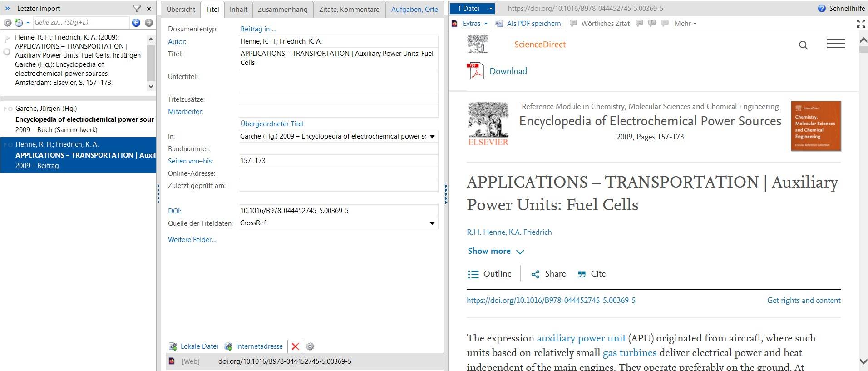Toggle the flag on the Henne citation preview
The image size is (868, 371).
[x=7, y=40]
